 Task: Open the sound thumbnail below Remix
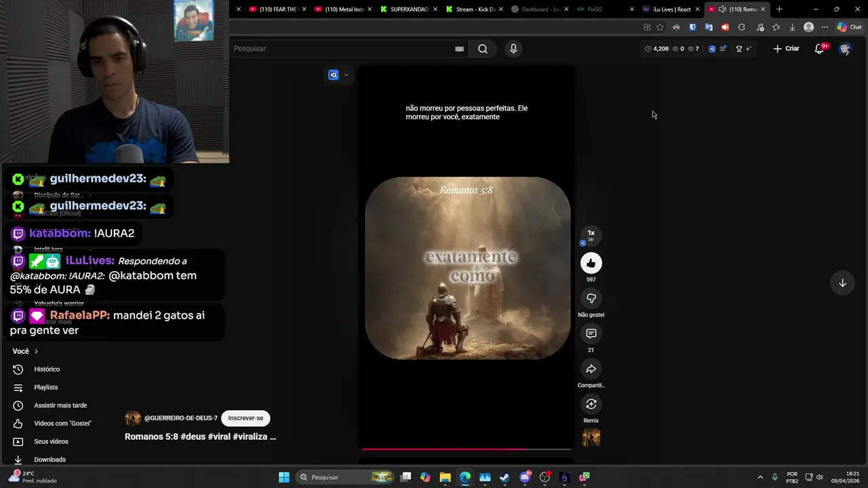[x=591, y=439]
